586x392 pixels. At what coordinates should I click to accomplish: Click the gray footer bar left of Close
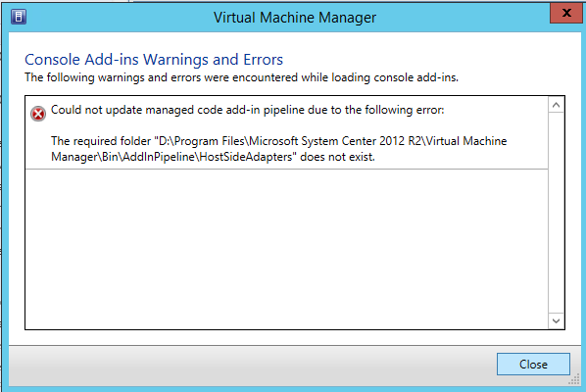[253, 366]
